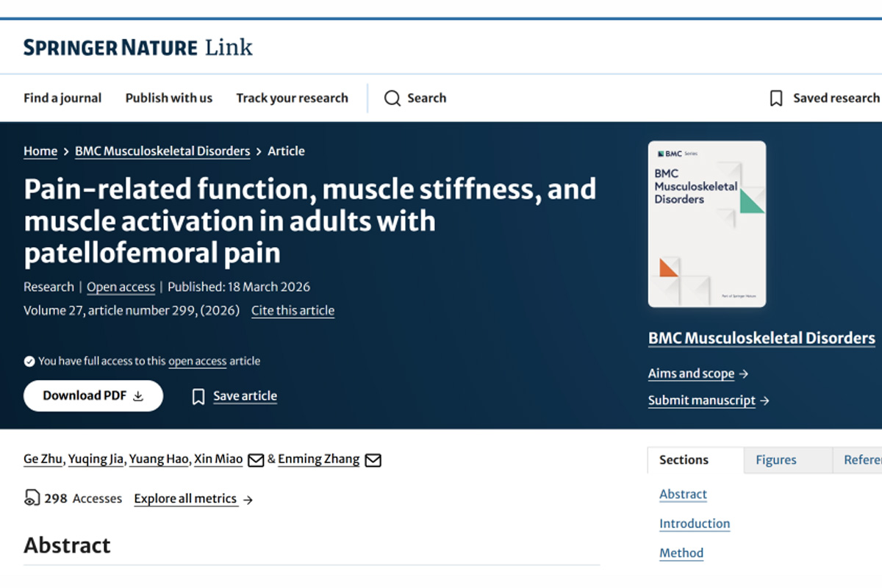This screenshot has height=588, width=882.
Task: Click Track your research in navigation
Action: [x=292, y=98]
